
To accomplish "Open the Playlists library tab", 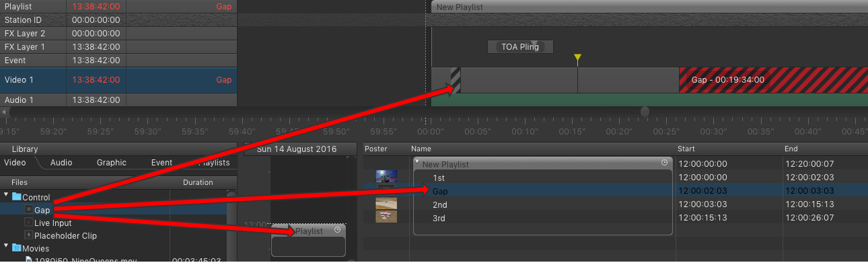I will click(214, 162).
